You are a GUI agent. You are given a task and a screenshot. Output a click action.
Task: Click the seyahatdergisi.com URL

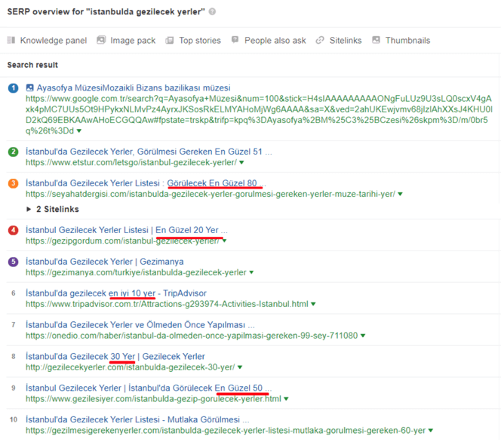(211, 194)
